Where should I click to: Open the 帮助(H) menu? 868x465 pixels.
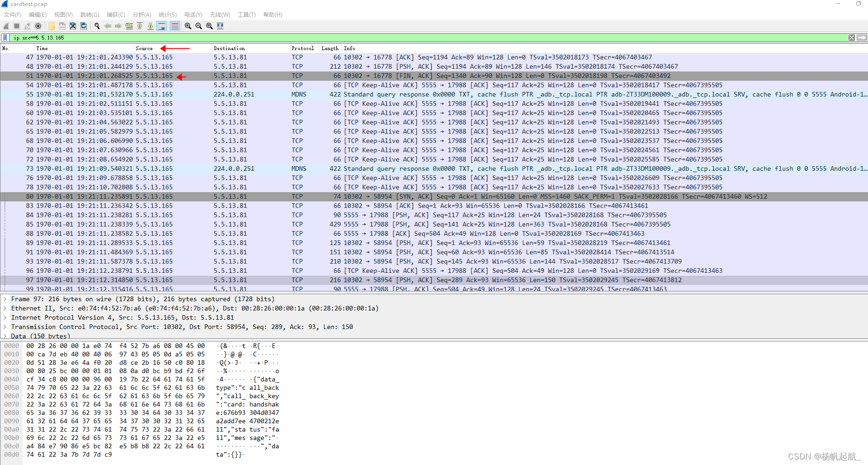[x=273, y=15]
